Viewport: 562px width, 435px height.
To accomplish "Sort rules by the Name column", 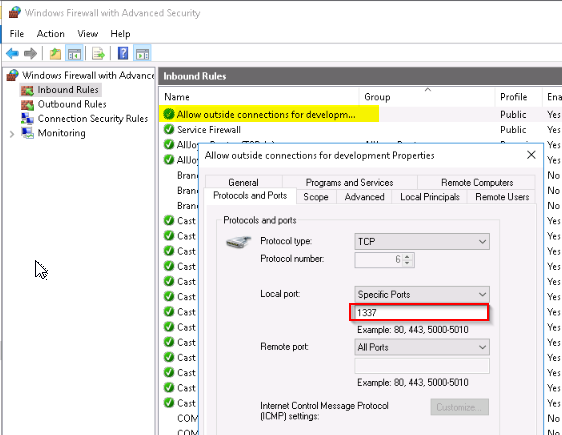I will [x=258, y=97].
